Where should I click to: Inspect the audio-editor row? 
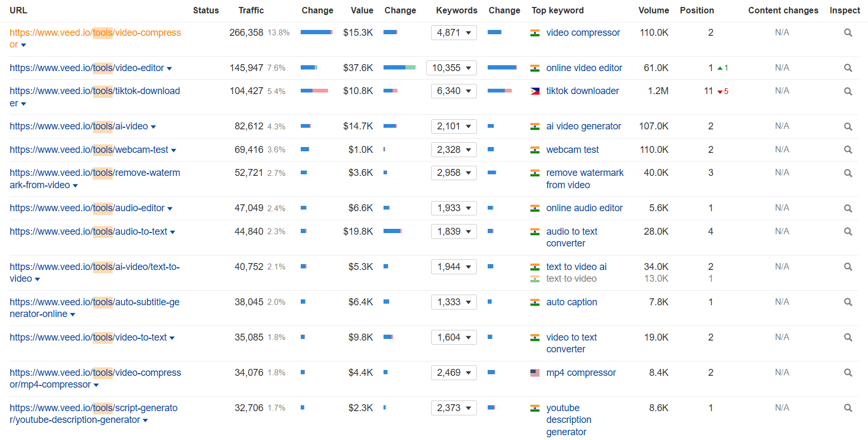848,209
